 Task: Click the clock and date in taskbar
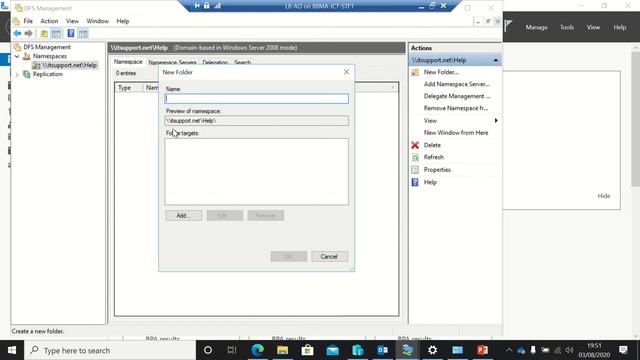point(594,350)
